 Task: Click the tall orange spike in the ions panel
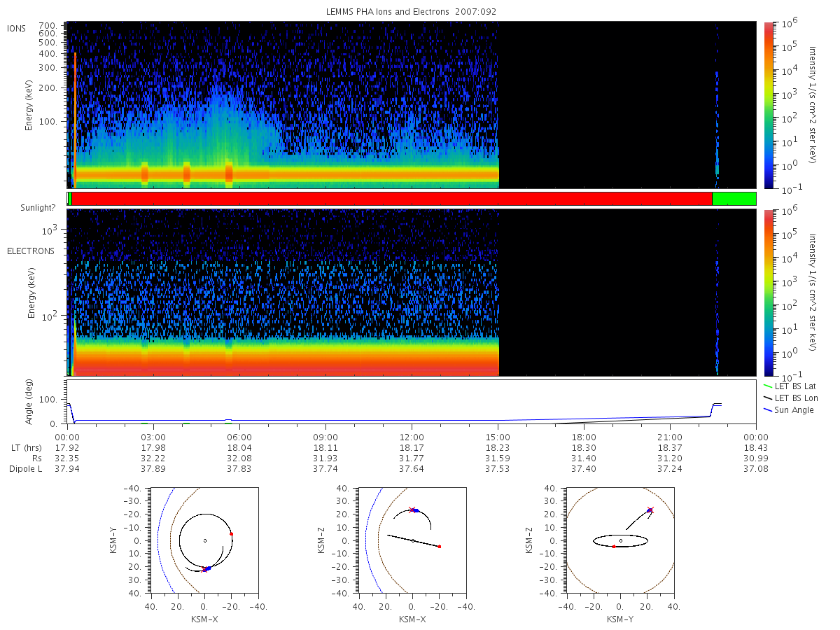[x=75, y=119]
